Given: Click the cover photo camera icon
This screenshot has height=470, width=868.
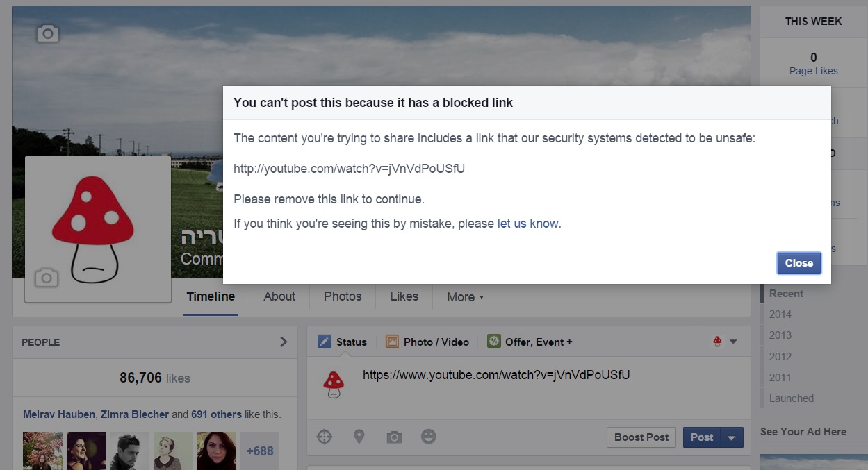Looking at the screenshot, I should [x=47, y=33].
